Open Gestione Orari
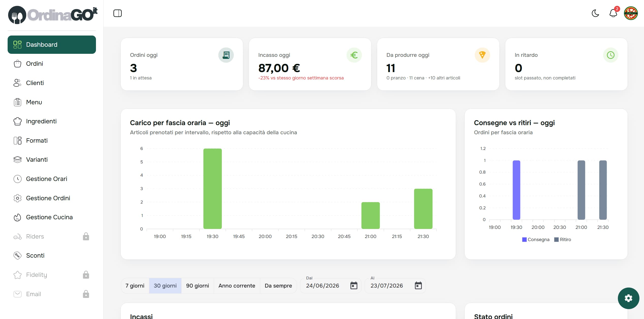The height and width of the screenshot is (319, 644). [52, 179]
